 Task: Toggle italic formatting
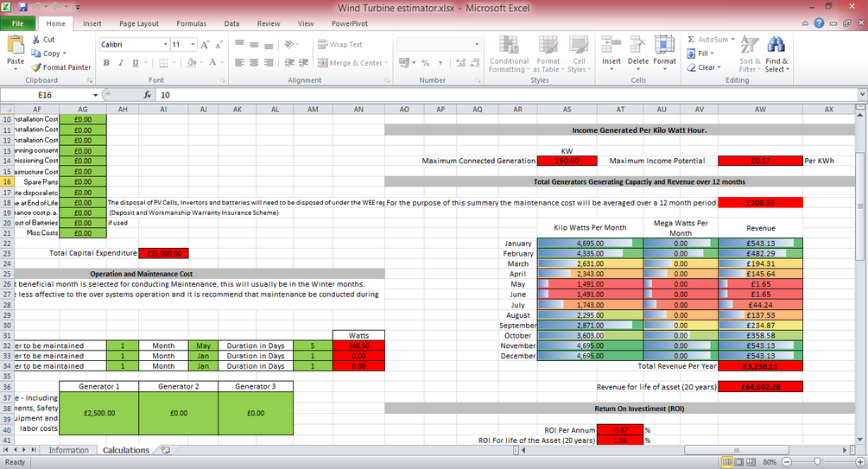tap(121, 62)
